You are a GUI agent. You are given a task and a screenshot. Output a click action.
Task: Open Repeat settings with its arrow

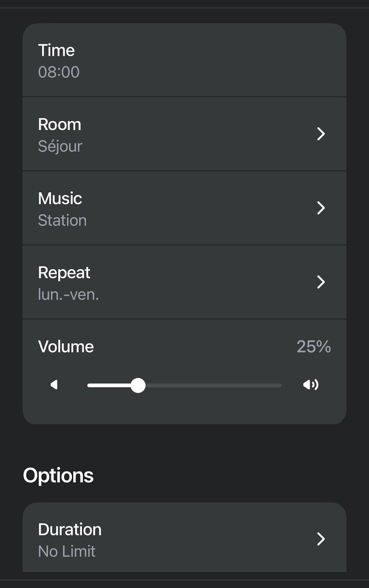(321, 282)
